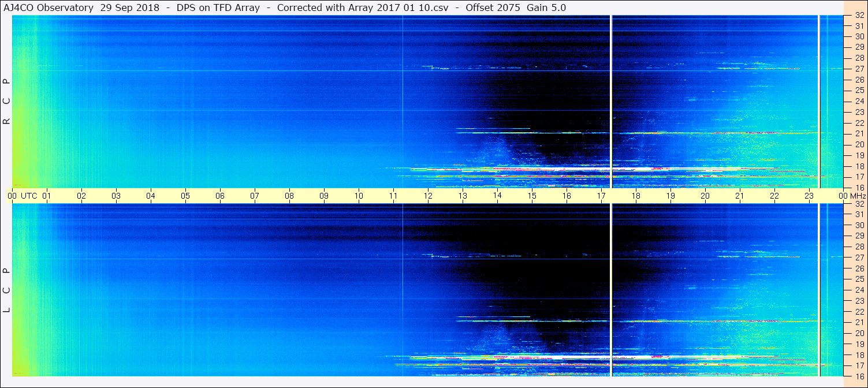Click the 17 frequency label in LCP panel
The width and height of the screenshot is (868, 388).
(x=859, y=365)
